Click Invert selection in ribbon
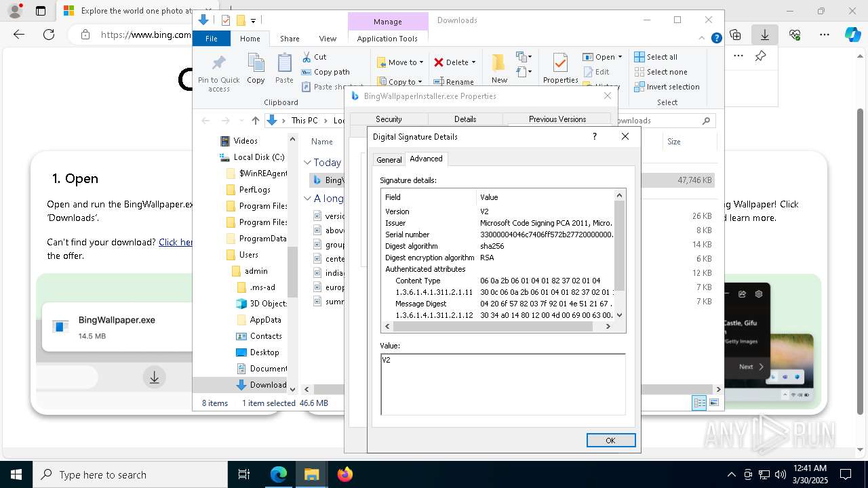 pos(667,87)
